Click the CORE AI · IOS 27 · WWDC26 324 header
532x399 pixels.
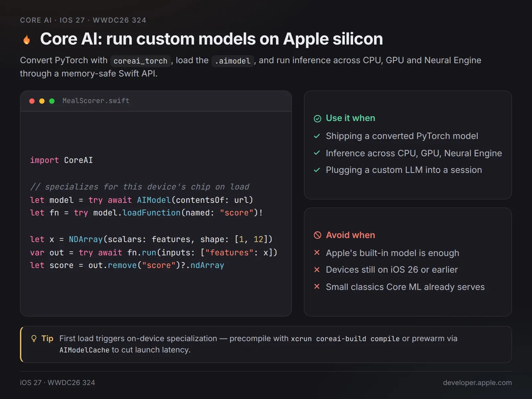83,20
